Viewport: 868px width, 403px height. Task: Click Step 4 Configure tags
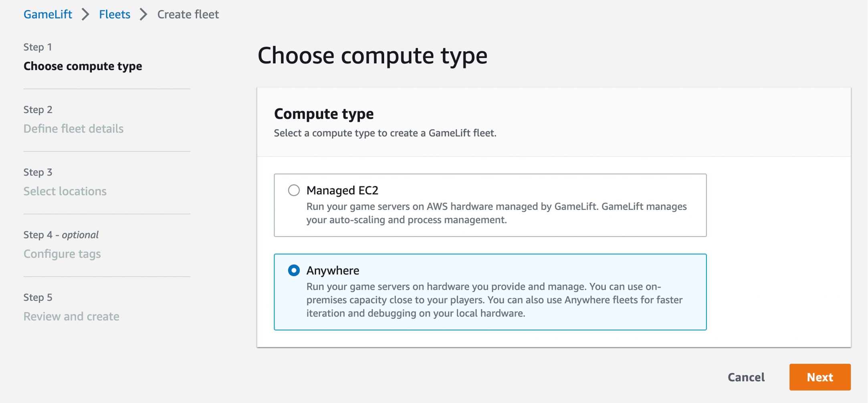pos(62,254)
